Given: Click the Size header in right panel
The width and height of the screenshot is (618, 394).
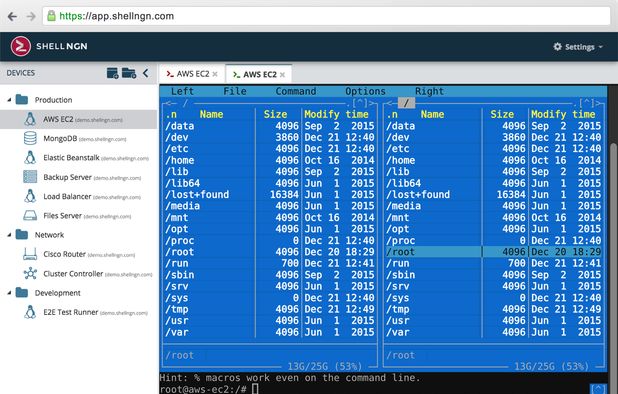Looking at the screenshot, I should [502, 114].
